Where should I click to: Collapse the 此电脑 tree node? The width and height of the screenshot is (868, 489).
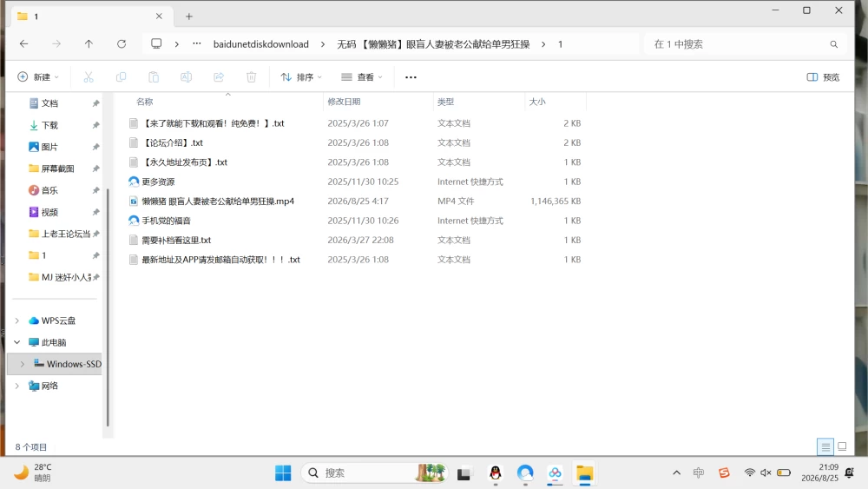tap(17, 342)
